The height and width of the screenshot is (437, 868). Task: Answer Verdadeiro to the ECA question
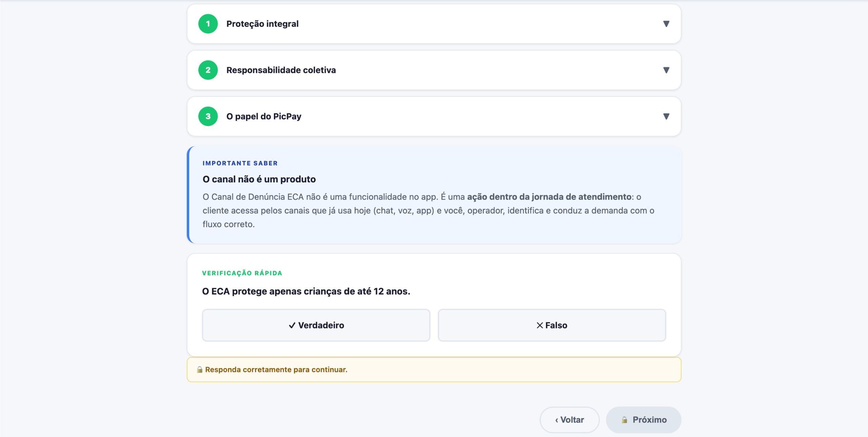(316, 325)
